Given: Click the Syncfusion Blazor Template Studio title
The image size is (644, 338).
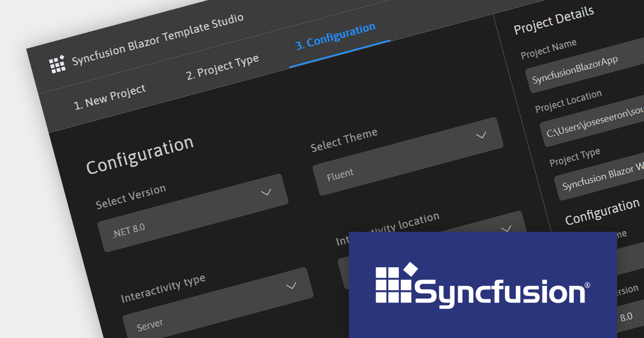Looking at the screenshot, I should [x=157, y=40].
